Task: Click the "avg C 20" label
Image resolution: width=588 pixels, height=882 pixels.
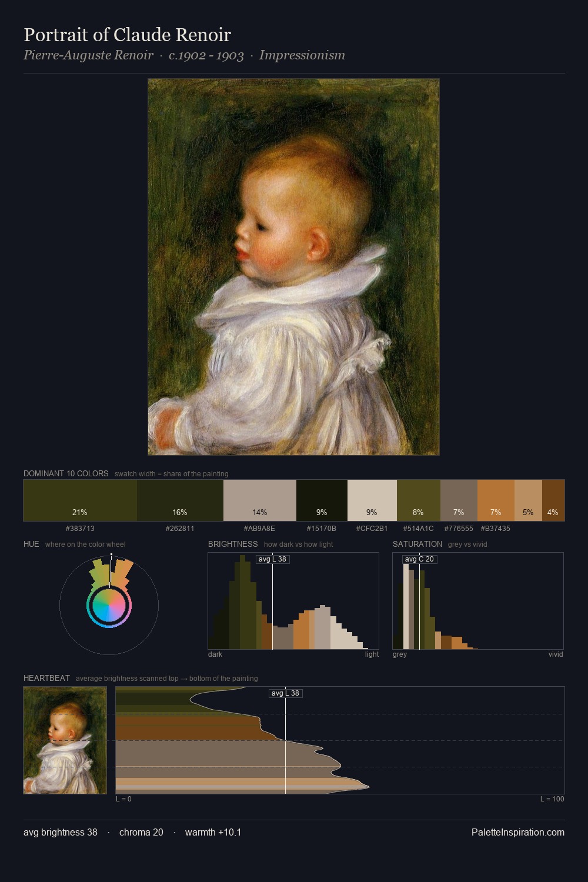Action: point(420,559)
